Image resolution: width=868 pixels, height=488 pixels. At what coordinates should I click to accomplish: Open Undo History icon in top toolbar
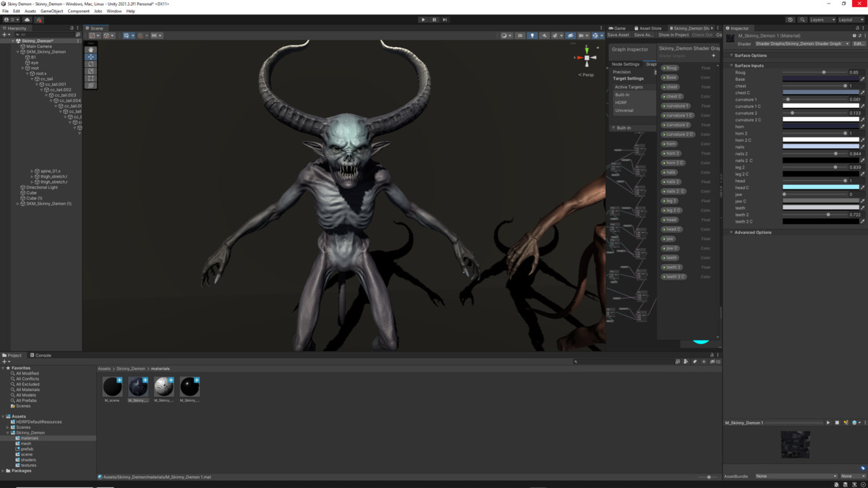[x=791, y=20]
